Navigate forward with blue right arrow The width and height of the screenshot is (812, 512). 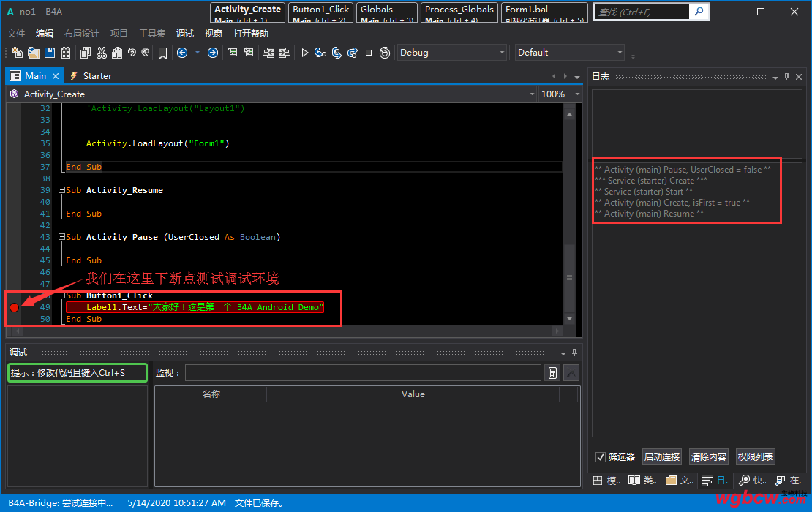coord(212,52)
